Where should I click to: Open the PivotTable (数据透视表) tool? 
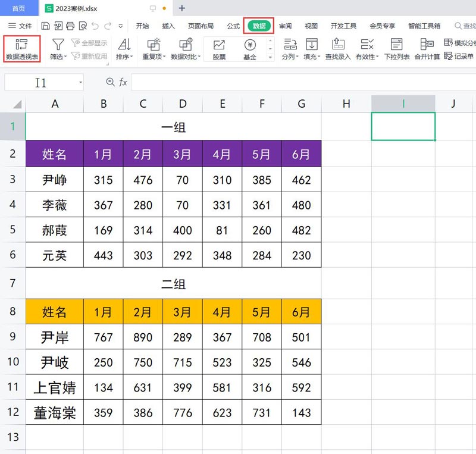(x=22, y=49)
